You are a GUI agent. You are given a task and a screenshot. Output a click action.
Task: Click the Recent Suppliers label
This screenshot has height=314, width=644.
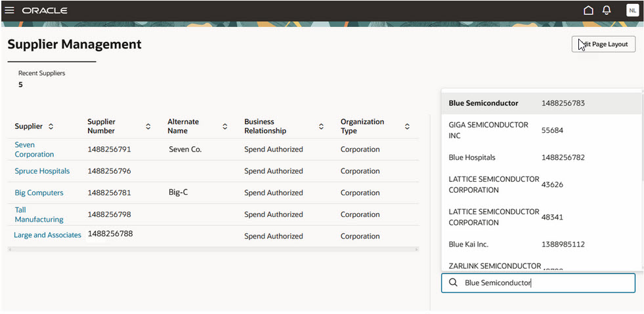(41, 73)
